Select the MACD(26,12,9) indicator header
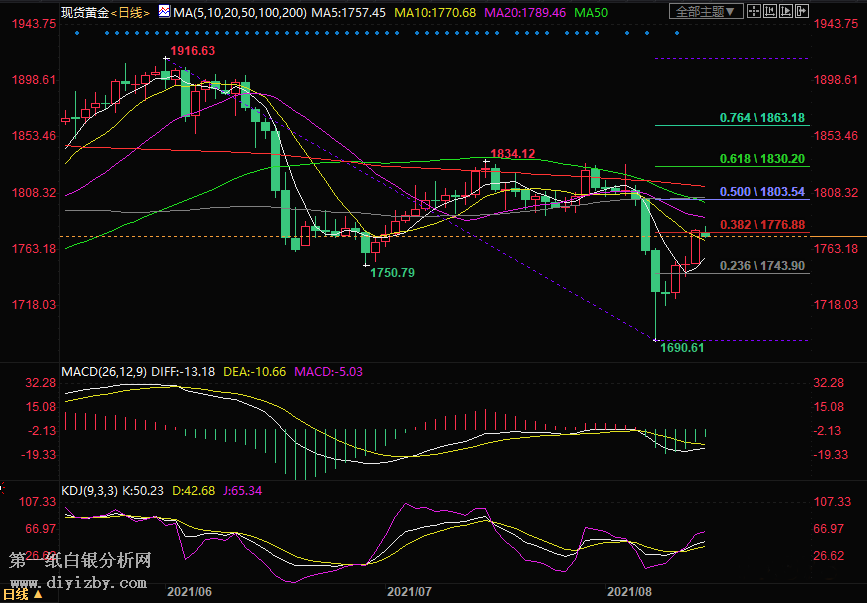This screenshot has height=603, width=867. pos(105,371)
